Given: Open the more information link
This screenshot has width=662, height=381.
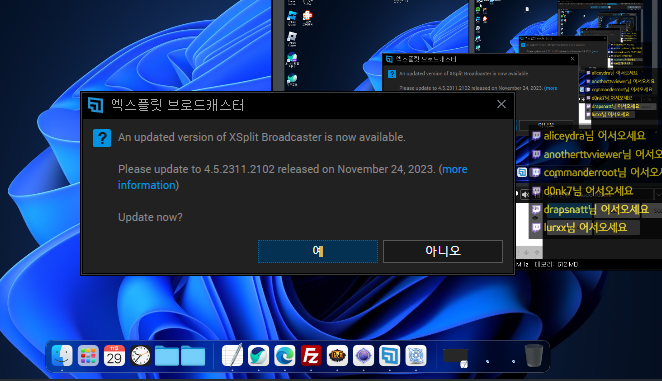Looking at the screenshot, I should click(x=292, y=177).
